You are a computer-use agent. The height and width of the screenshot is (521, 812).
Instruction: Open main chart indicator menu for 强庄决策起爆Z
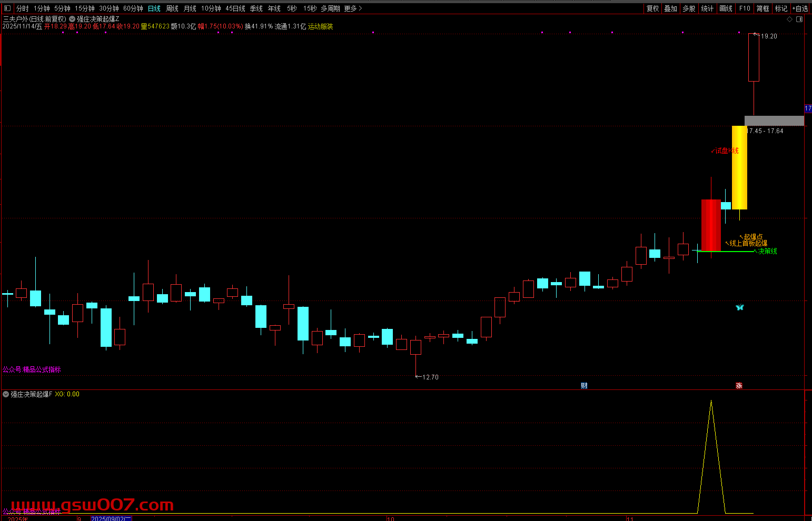pyautogui.click(x=72, y=19)
